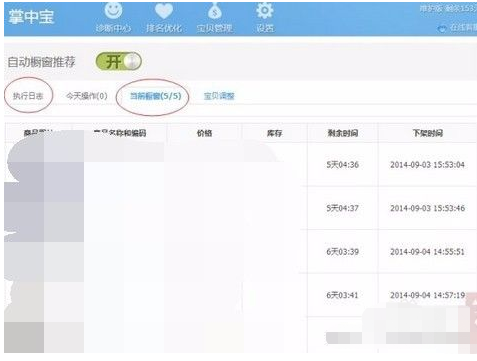The height and width of the screenshot is (361, 477).
Task: Toggle the 自动橱窗推荐 switch off
Action: point(119,62)
